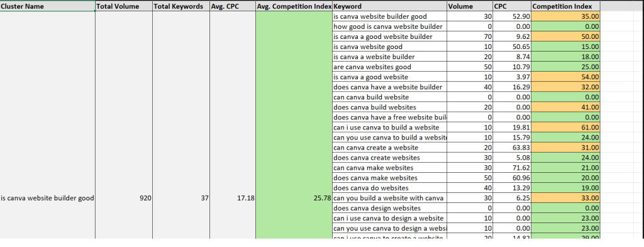Select the orange competition cell 33.00
Screen dimensions: 644x247
[x=565, y=198]
